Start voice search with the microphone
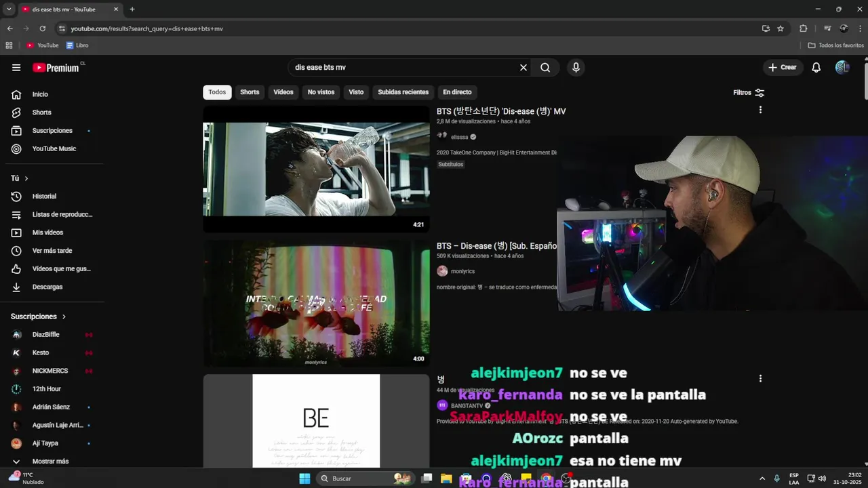Screen dimensions: 868x488 (x=576, y=67)
